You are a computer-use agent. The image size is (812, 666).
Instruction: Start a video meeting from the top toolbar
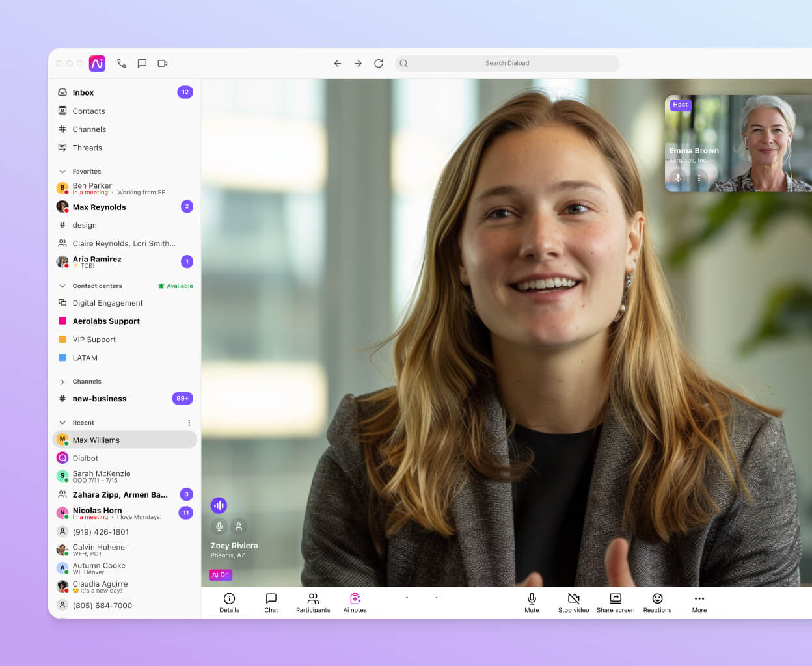(162, 63)
